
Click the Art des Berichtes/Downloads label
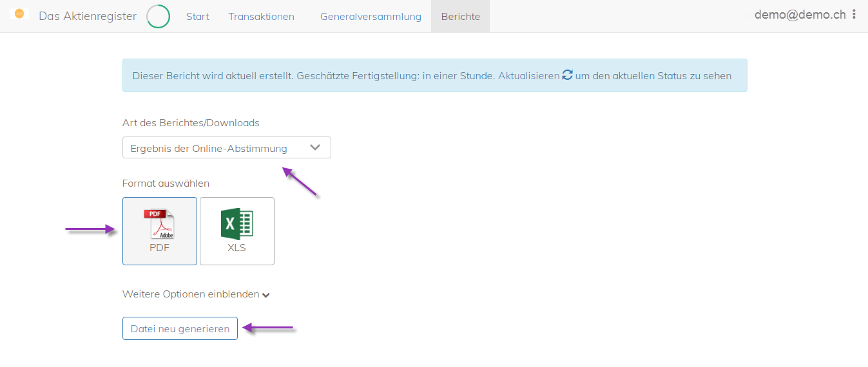(x=191, y=122)
